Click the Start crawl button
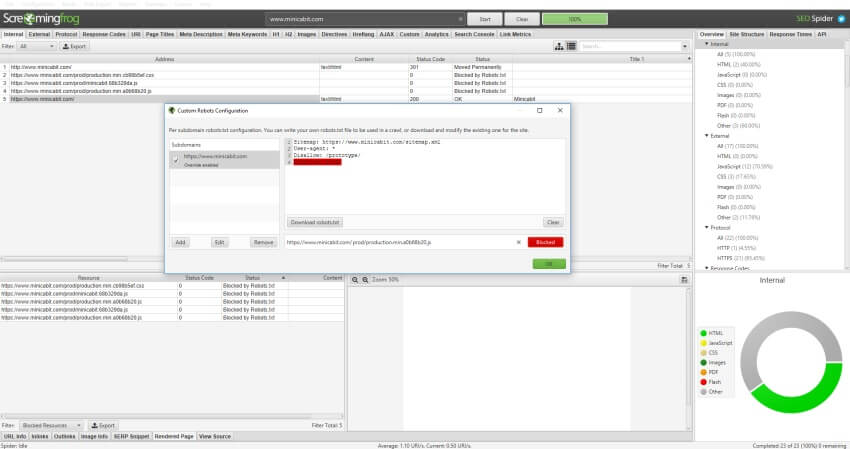Viewport: 850px width, 449px height. pos(485,19)
